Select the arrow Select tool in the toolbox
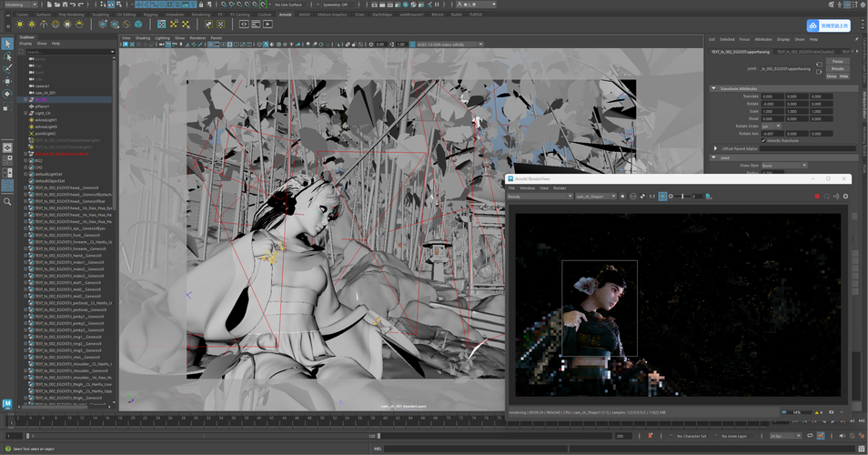The width and height of the screenshot is (868, 455). point(7,44)
